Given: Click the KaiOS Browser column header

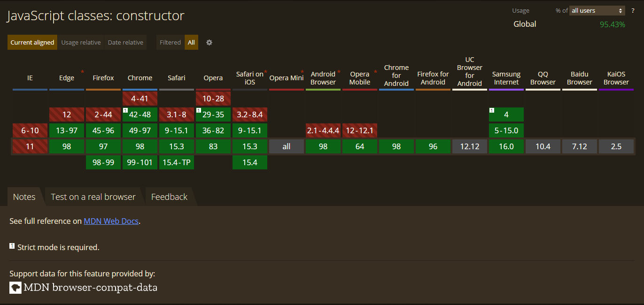Looking at the screenshot, I should (x=616, y=78).
